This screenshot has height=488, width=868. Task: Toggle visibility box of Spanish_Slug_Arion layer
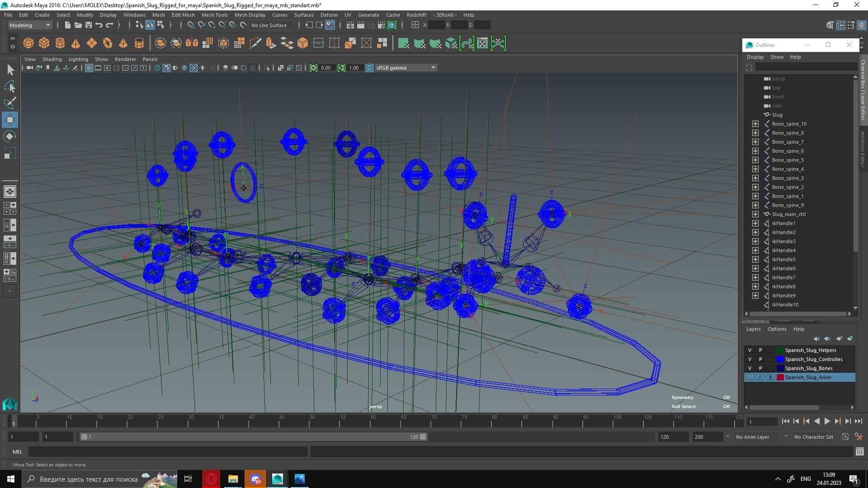(x=750, y=377)
